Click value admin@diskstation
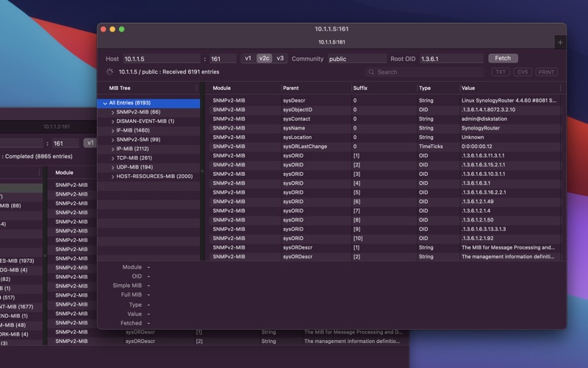 [x=484, y=119]
